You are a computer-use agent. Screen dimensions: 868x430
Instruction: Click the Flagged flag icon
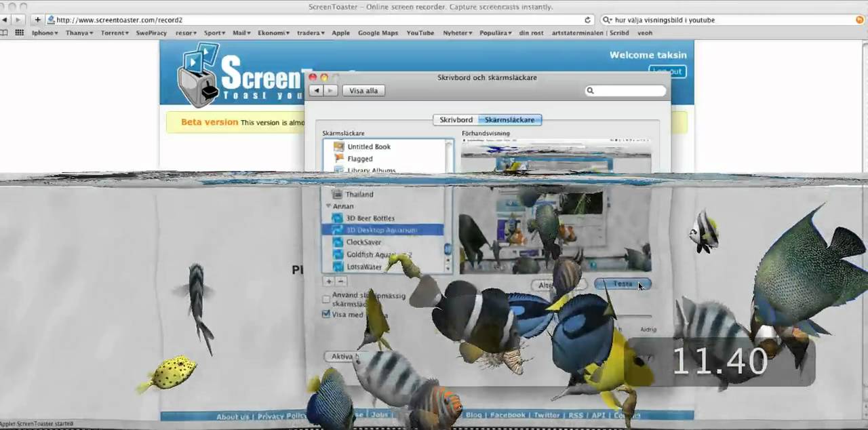(x=339, y=159)
